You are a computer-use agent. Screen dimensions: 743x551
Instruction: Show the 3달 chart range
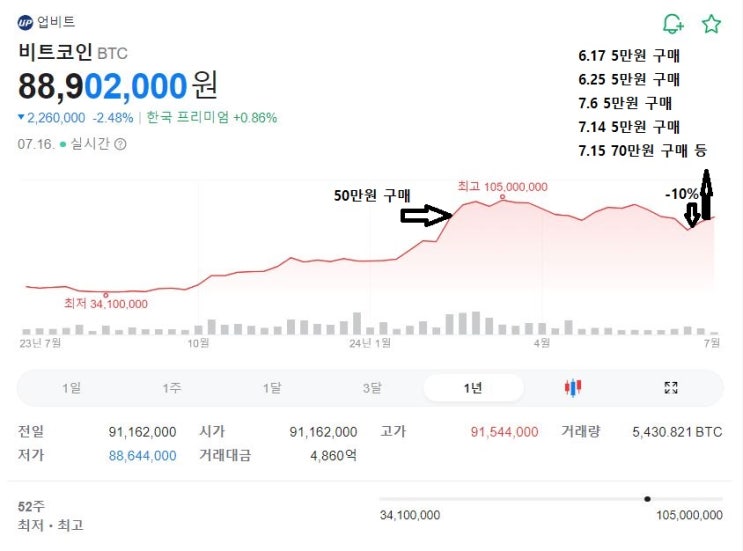pos(372,388)
